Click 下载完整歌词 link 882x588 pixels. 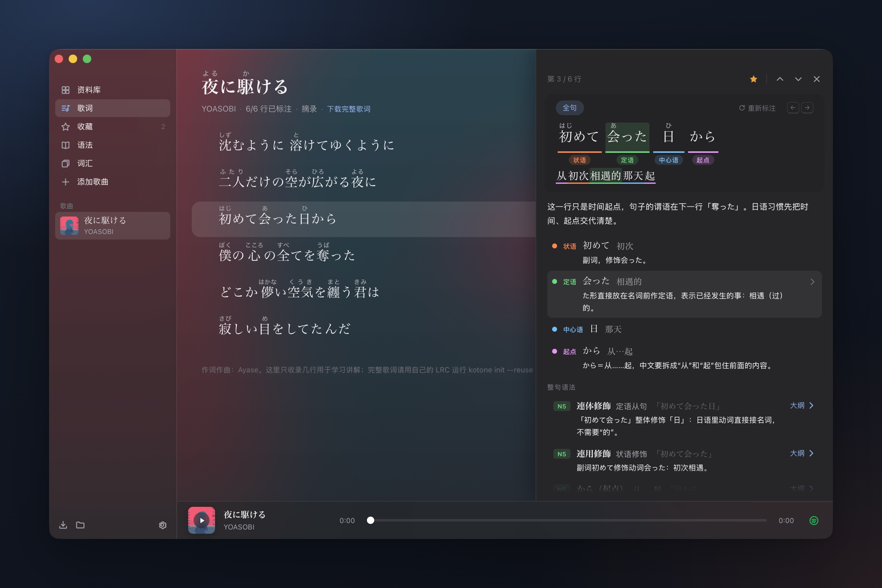pyautogui.click(x=348, y=109)
